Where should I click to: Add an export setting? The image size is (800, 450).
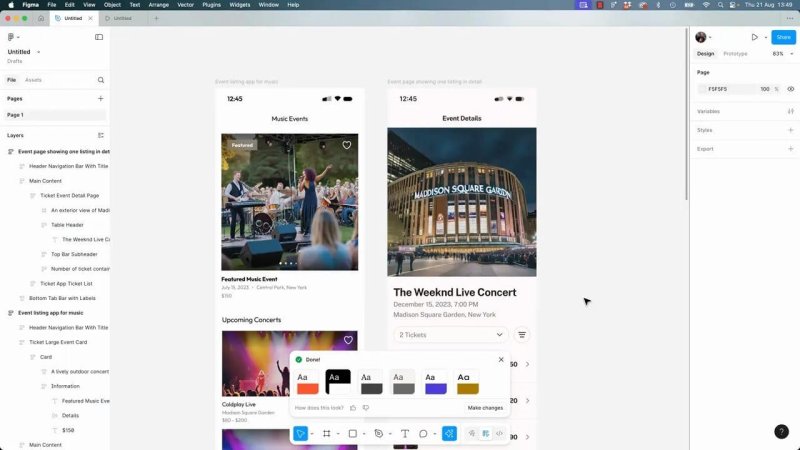pos(790,149)
